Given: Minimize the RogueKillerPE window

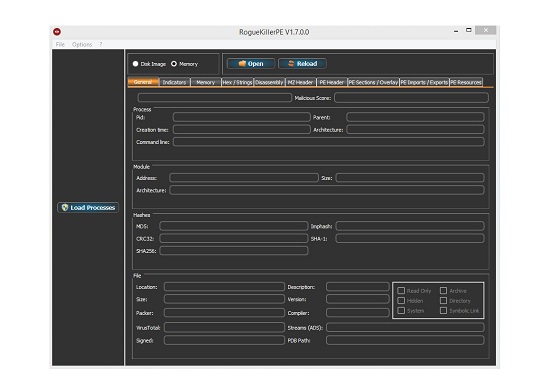Looking at the screenshot, I should pyautogui.click(x=456, y=31).
